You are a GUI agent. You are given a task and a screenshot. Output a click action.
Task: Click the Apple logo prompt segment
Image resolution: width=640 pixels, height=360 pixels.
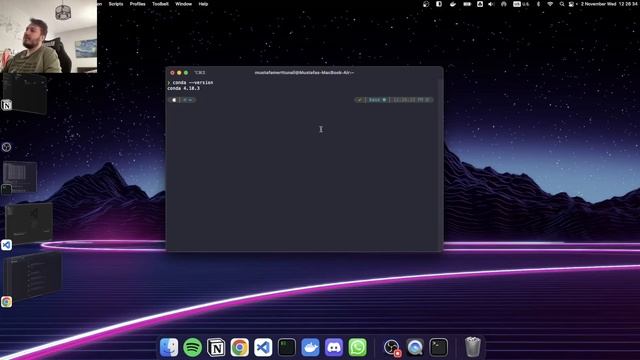pyautogui.click(x=174, y=100)
